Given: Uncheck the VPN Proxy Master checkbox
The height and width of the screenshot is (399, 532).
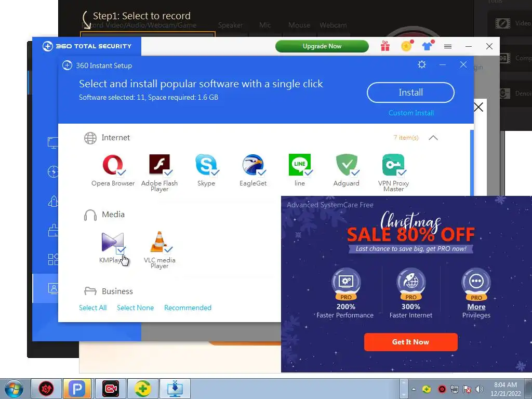Looking at the screenshot, I should (402, 172).
